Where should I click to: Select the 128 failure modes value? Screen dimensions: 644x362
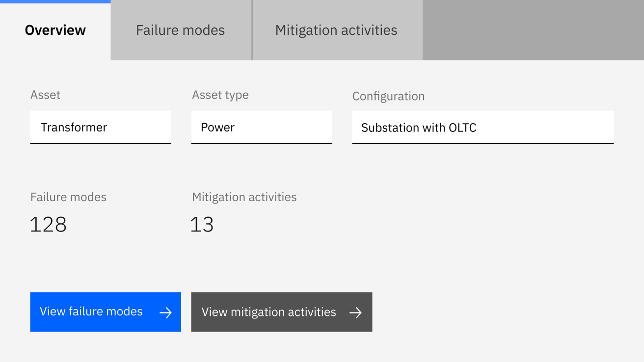(x=48, y=225)
